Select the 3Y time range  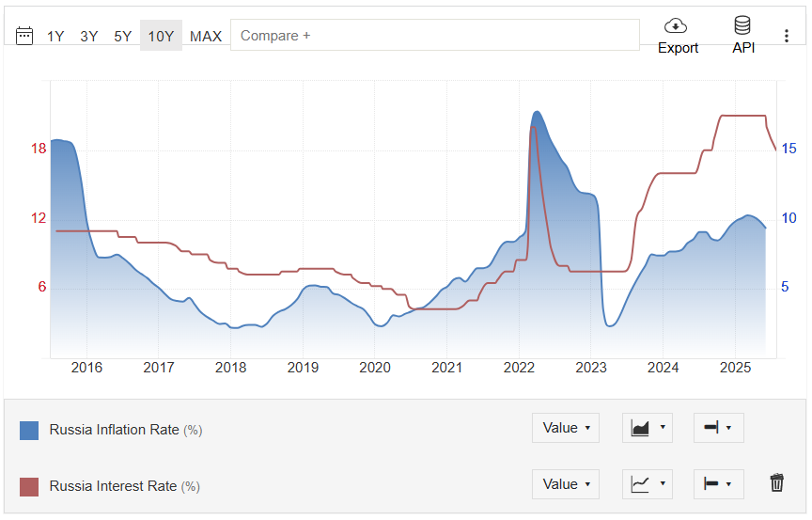coord(89,37)
